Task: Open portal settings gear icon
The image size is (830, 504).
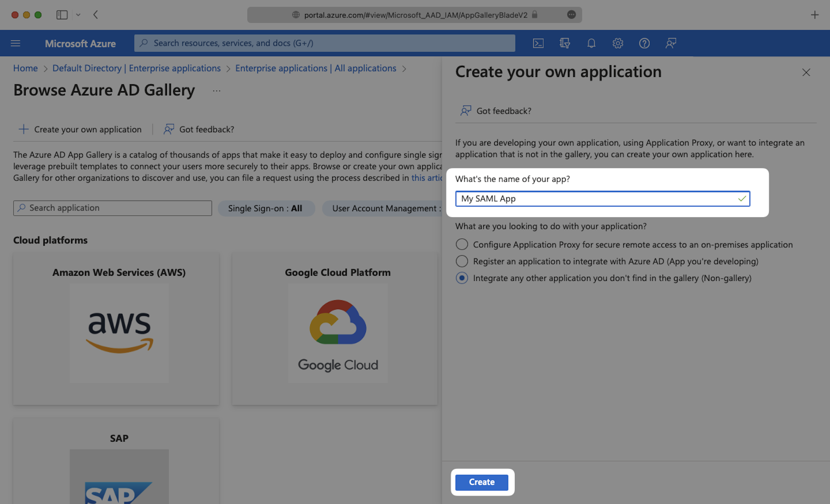Action: coord(618,43)
